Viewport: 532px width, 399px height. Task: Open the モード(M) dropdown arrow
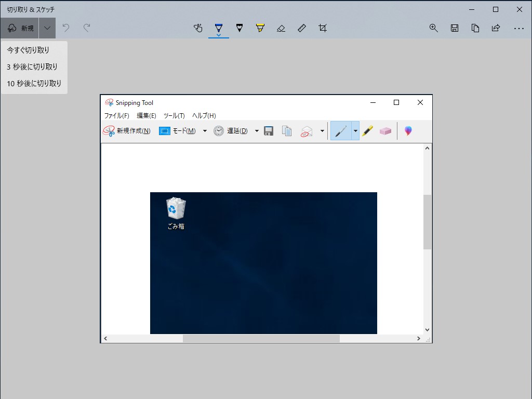[x=205, y=130]
